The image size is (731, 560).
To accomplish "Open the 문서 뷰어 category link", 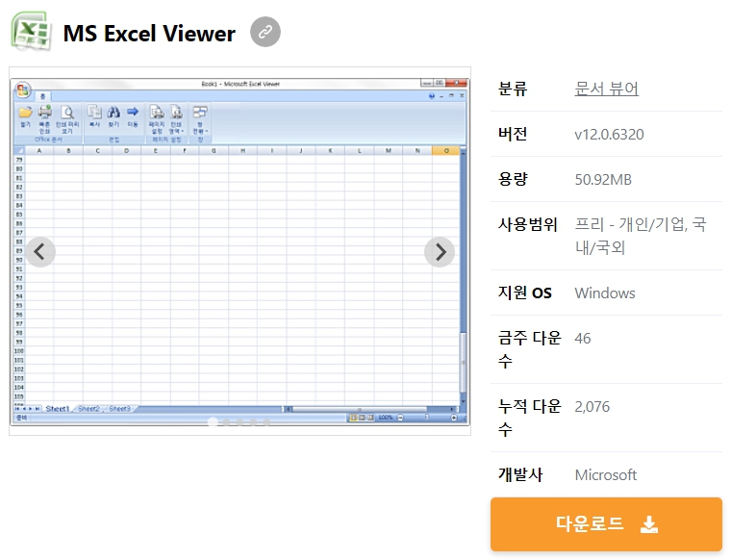I will click(606, 89).
